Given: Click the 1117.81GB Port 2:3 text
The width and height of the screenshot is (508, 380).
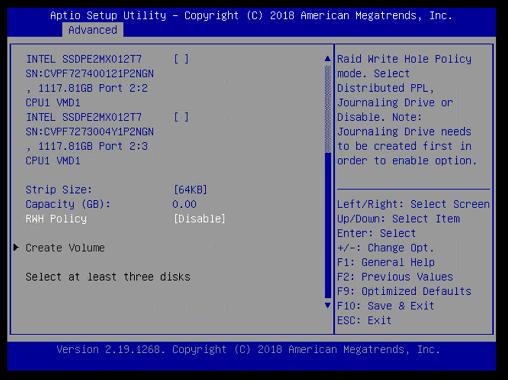Looking at the screenshot, I should pos(87,146).
